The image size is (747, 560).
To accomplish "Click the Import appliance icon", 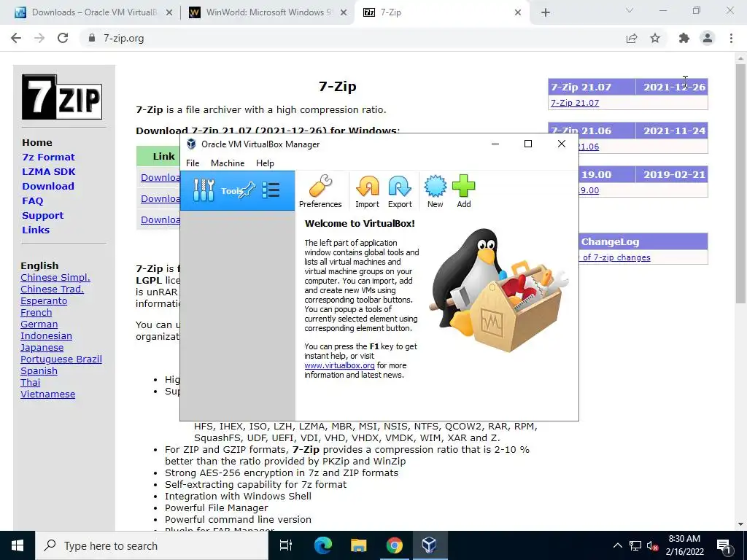I will pos(368,192).
